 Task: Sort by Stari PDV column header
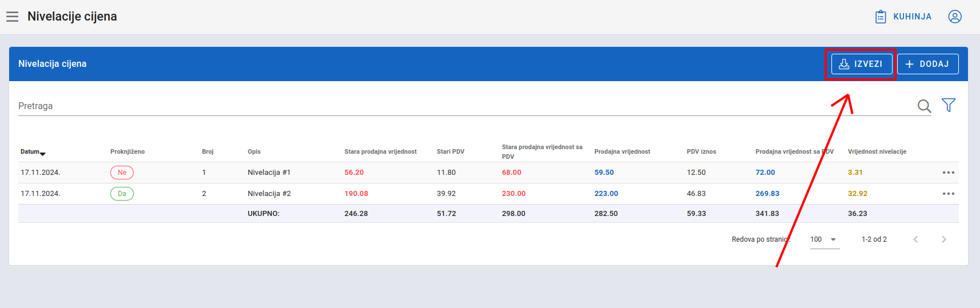point(451,151)
